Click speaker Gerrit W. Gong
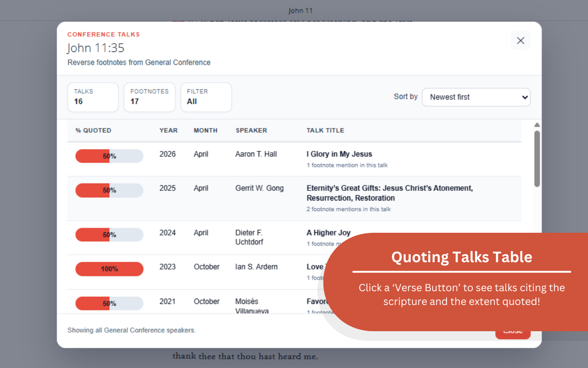This screenshot has height=368, width=588. point(260,188)
